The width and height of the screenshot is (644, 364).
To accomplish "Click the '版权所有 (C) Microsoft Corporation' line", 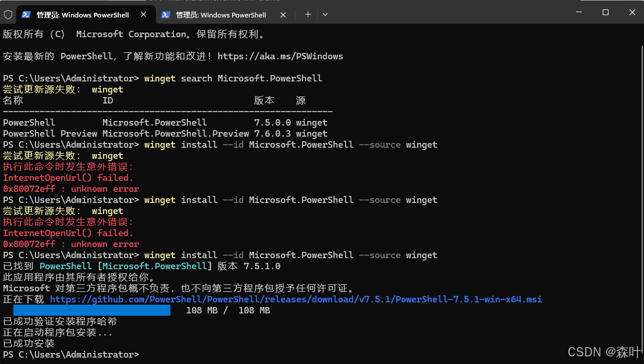I will point(133,34).
